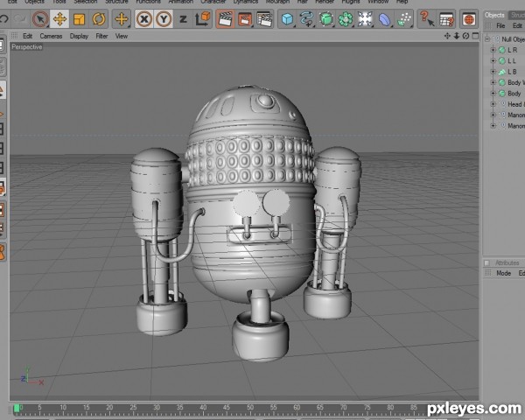
Task: Add a Cube primitive object
Action: click(x=287, y=19)
